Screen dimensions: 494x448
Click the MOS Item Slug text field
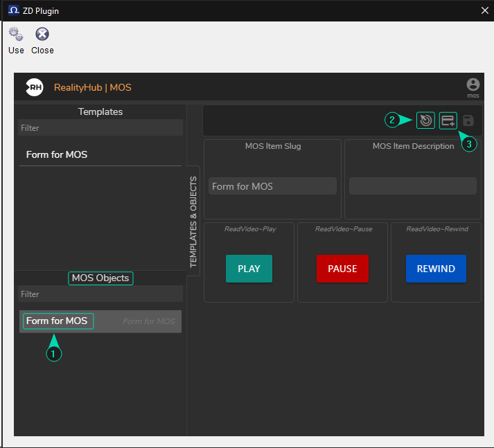pyautogui.click(x=272, y=186)
